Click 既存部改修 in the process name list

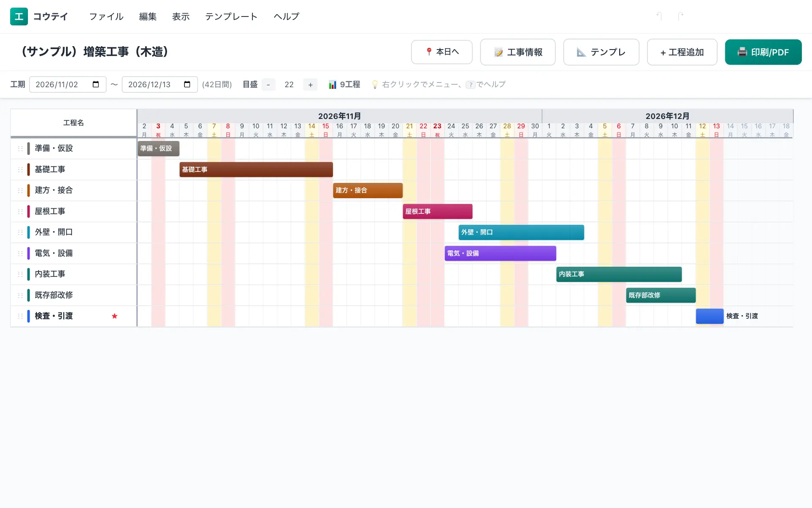[54, 295]
